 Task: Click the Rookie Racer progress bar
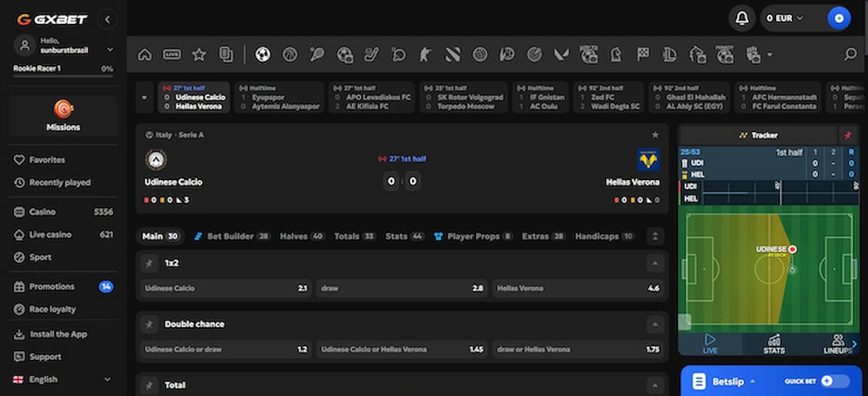click(x=64, y=75)
